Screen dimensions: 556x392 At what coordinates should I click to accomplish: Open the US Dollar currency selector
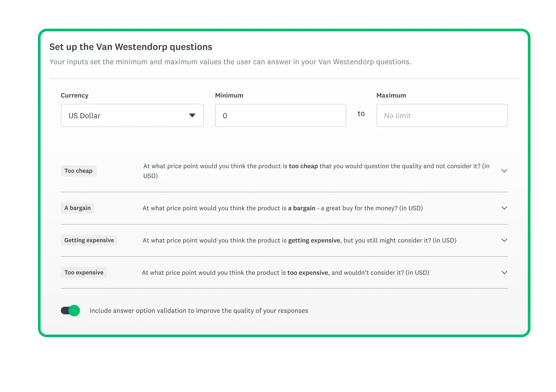tap(132, 115)
